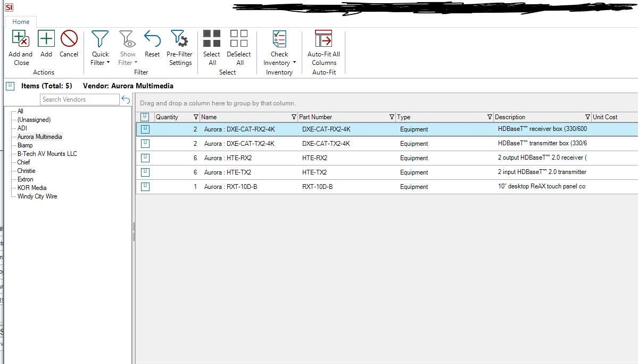Select the Biamp vendor
This screenshot has height=364, width=638.
25,145
